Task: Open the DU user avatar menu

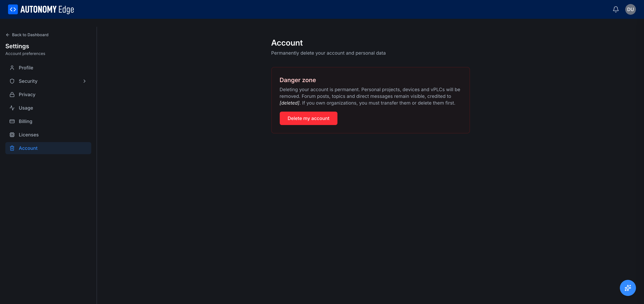Action: (x=630, y=10)
